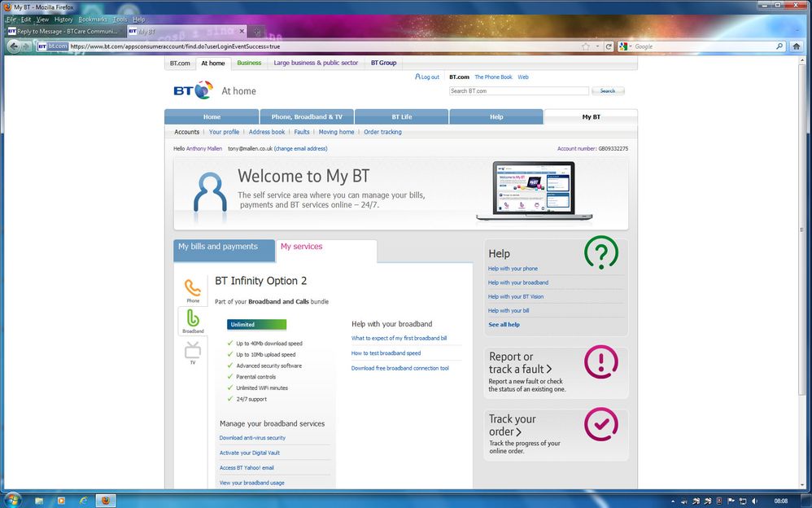The height and width of the screenshot is (508, 812).
Task: Open the File menu
Action: coord(11,20)
